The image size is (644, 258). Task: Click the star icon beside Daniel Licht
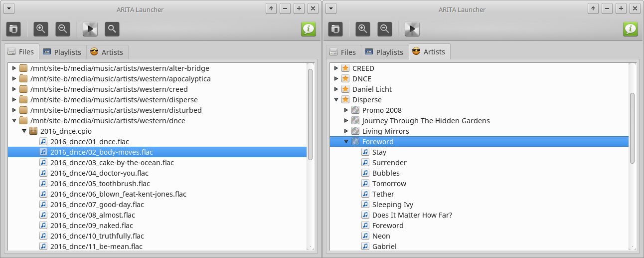[345, 89]
